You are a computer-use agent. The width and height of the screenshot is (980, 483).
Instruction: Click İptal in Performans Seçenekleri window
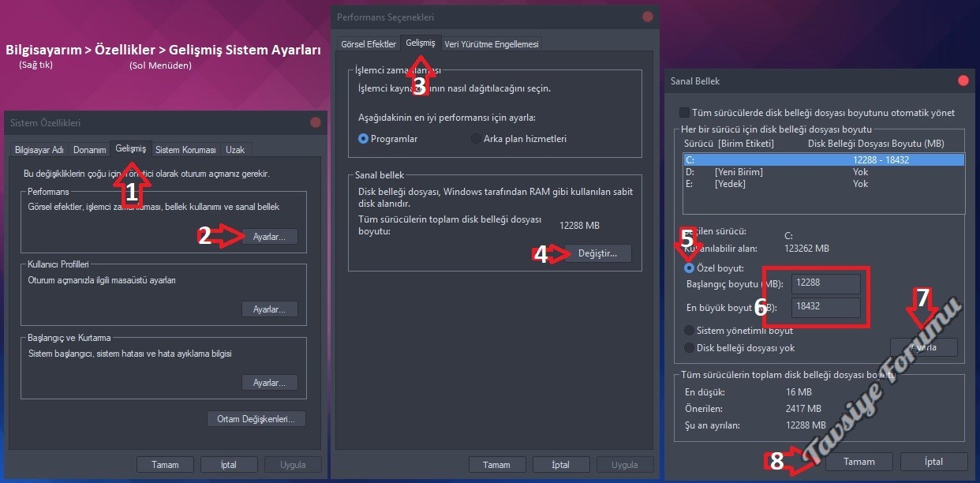[x=560, y=465]
